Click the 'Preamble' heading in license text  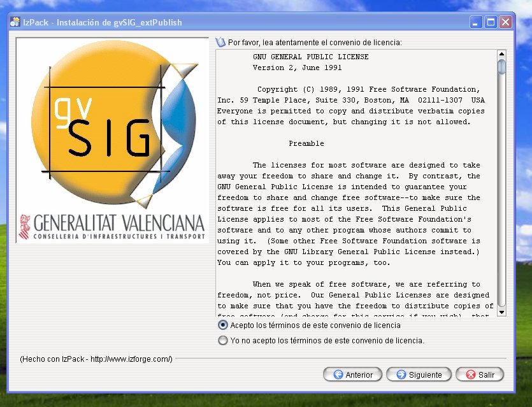tap(306, 144)
